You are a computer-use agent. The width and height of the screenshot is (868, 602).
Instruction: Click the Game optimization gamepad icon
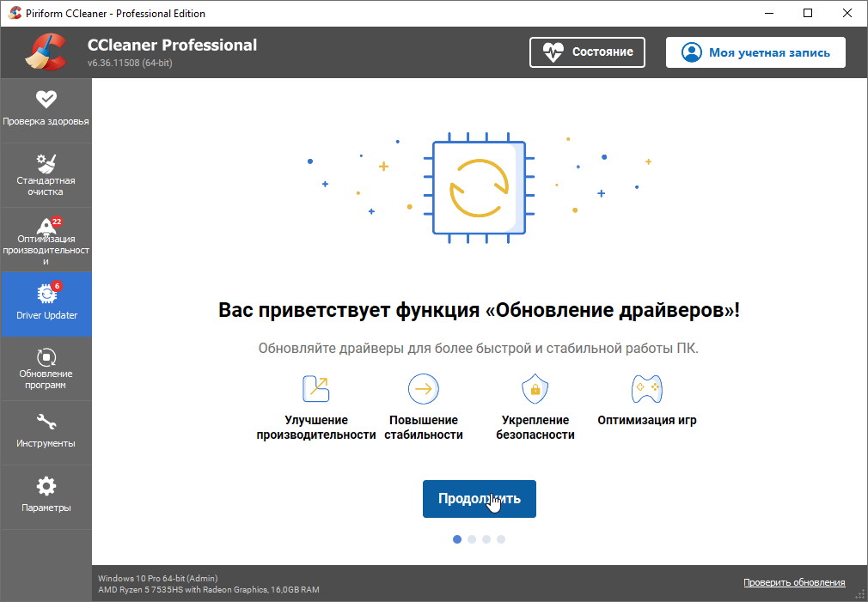[646, 388]
